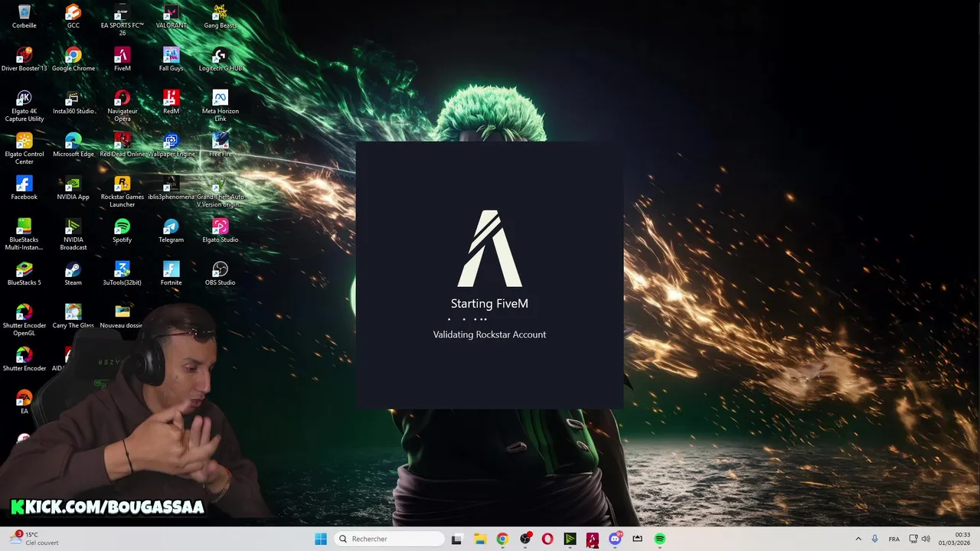The width and height of the screenshot is (980, 551).
Task: Select the Microsoft Edge desktop icon
Action: pos(73,145)
